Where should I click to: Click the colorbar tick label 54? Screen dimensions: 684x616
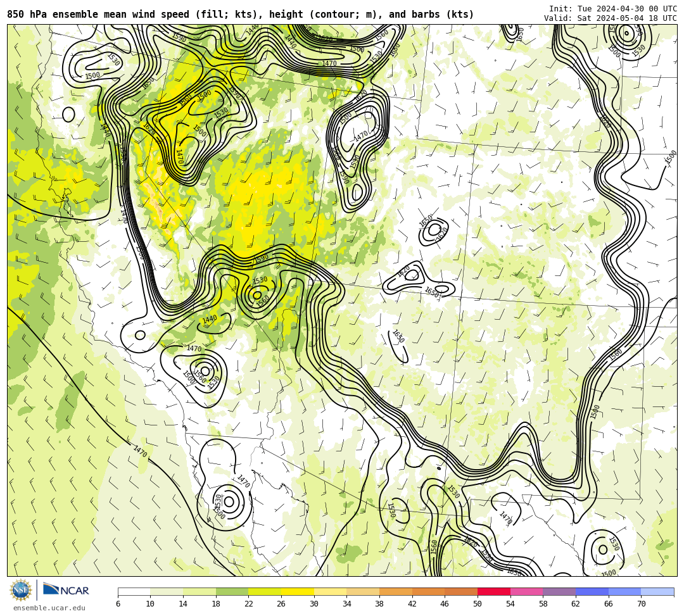point(510,604)
